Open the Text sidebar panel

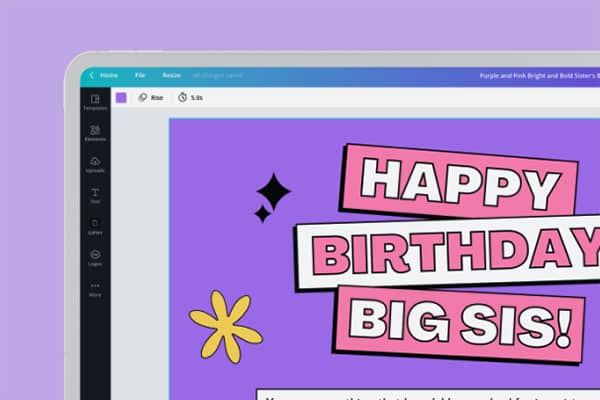[x=95, y=195]
